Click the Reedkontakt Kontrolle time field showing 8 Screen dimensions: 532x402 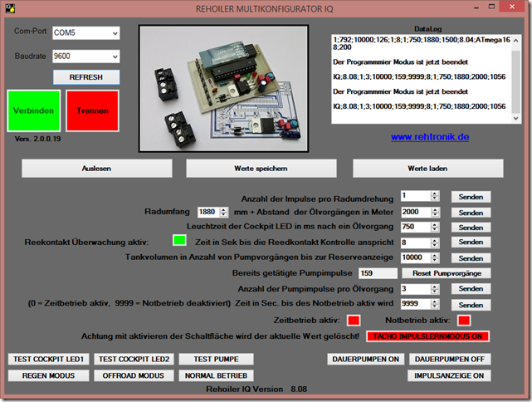click(x=416, y=243)
